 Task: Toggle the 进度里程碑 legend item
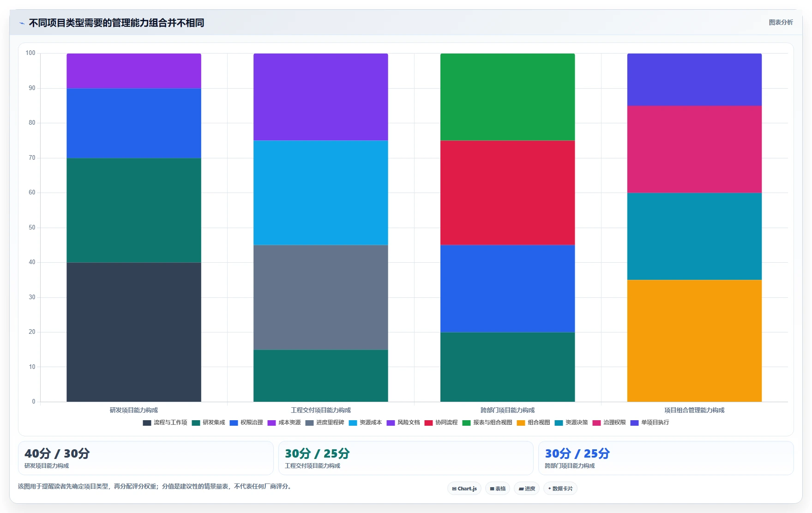click(x=325, y=422)
